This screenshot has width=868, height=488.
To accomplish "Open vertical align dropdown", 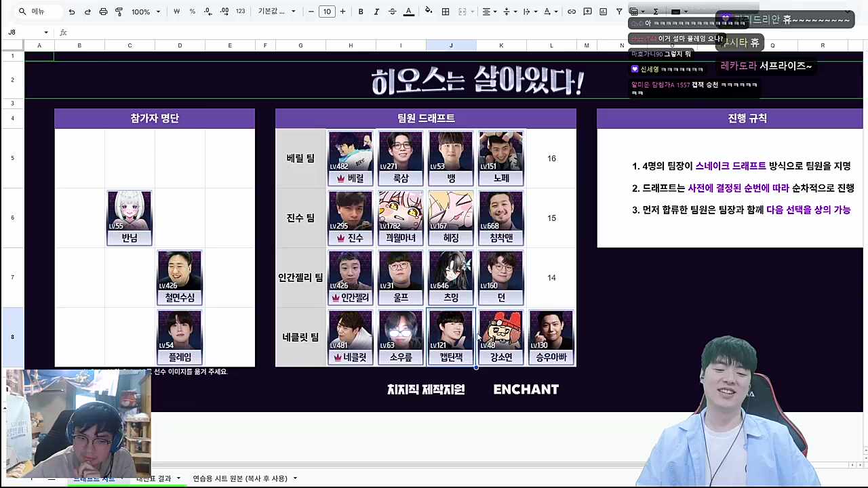I will tap(509, 12).
